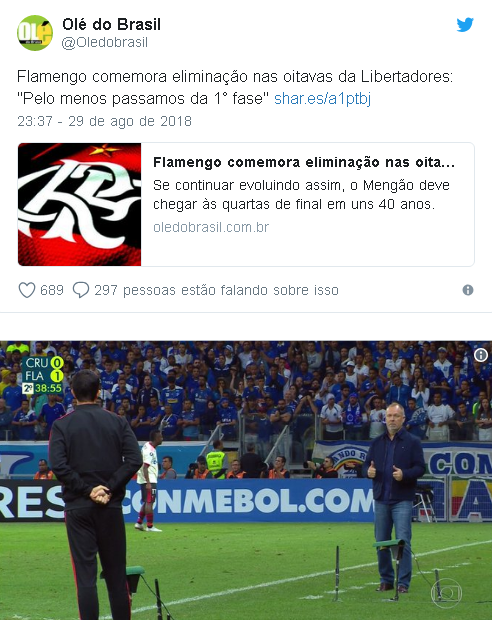The image size is (492, 620).
Task: Open the Olé do Brasil profile avatar
Action: tap(35, 33)
